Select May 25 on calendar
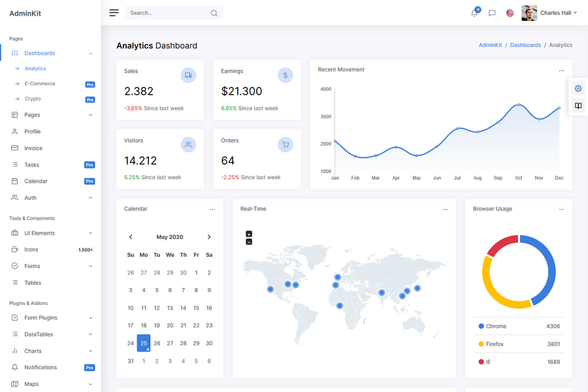The width and height of the screenshot is (588, 392). click(144, 343)
